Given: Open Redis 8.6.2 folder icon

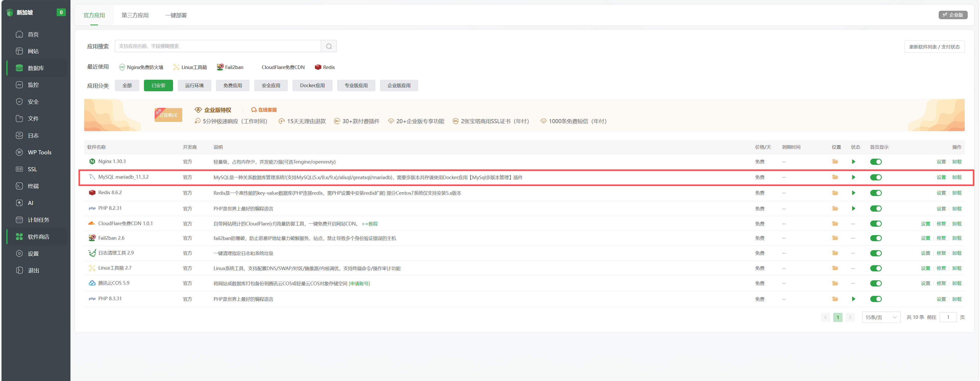Looking at the screenshot, I should tap(835, 193).
